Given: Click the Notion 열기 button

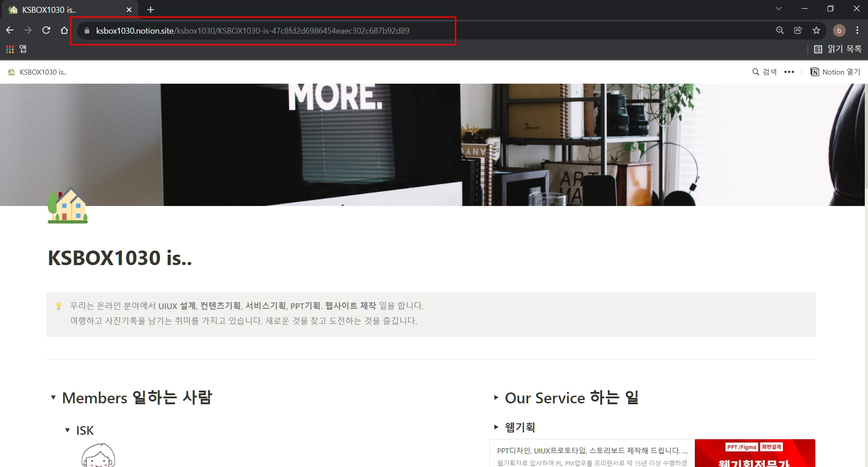Looking at the screenshot, I should point(835,72).
